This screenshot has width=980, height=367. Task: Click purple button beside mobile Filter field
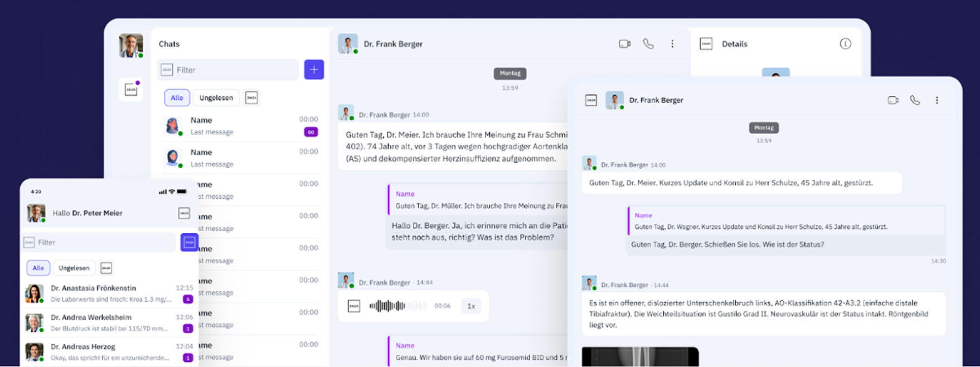pyautogui.click(x=190, y=242)
